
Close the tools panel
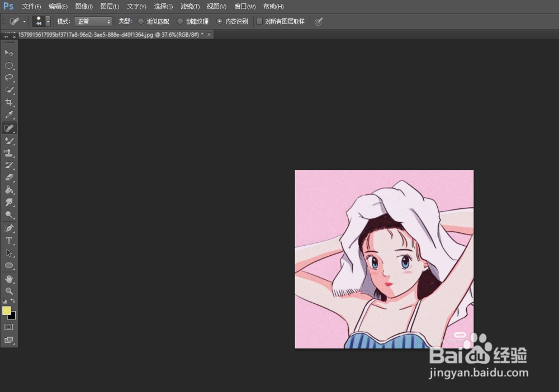(x=14, y=37)
